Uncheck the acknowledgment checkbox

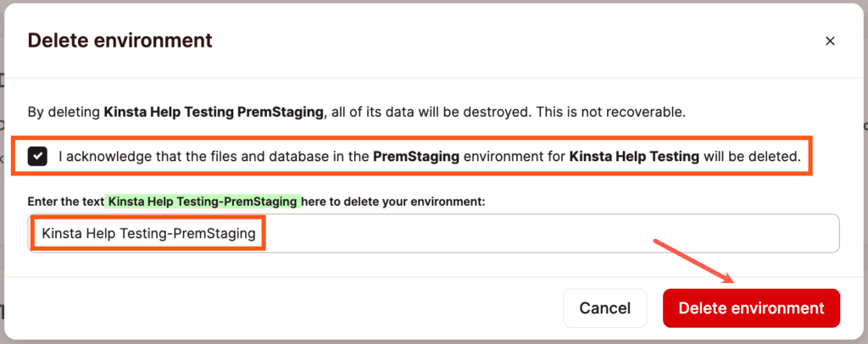click(x=37, y=156)
